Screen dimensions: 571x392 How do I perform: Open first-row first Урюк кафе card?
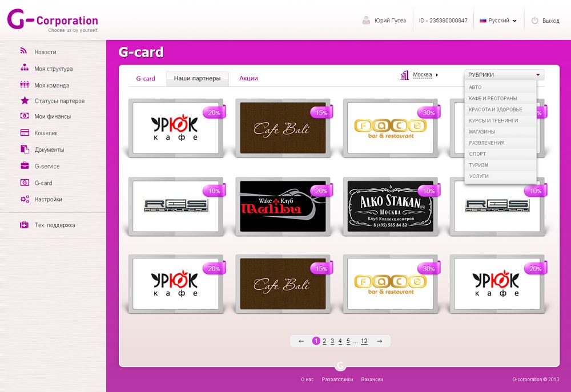point(176,128)
